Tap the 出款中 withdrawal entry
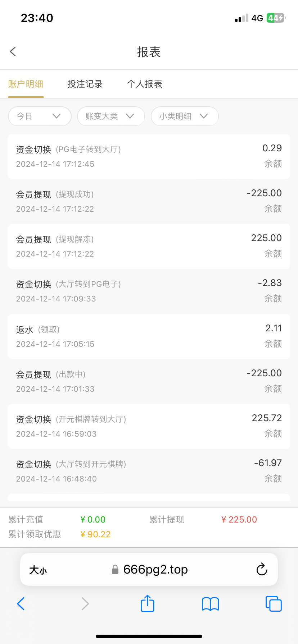 [x=149, y=381]
